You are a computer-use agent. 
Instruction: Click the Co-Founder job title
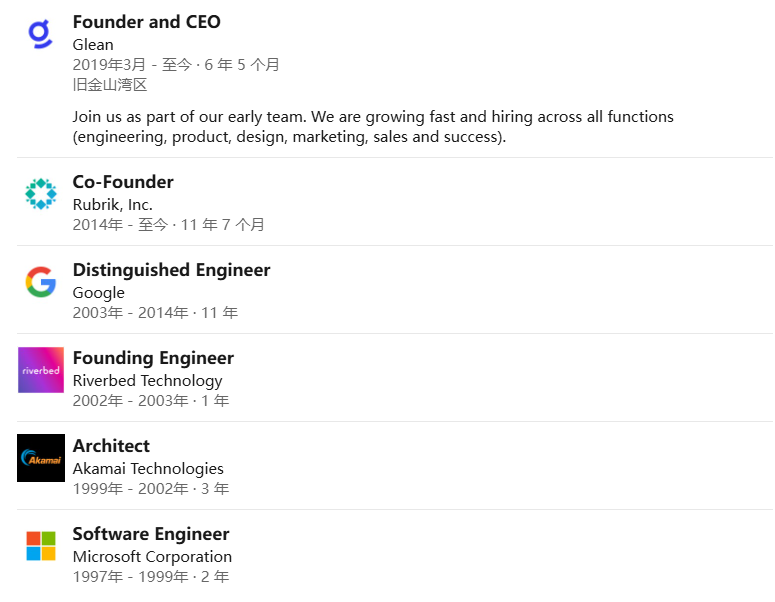click(x=123, y=182)
